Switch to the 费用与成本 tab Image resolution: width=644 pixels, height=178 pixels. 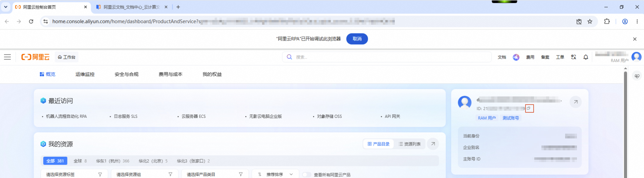point(171,74)
